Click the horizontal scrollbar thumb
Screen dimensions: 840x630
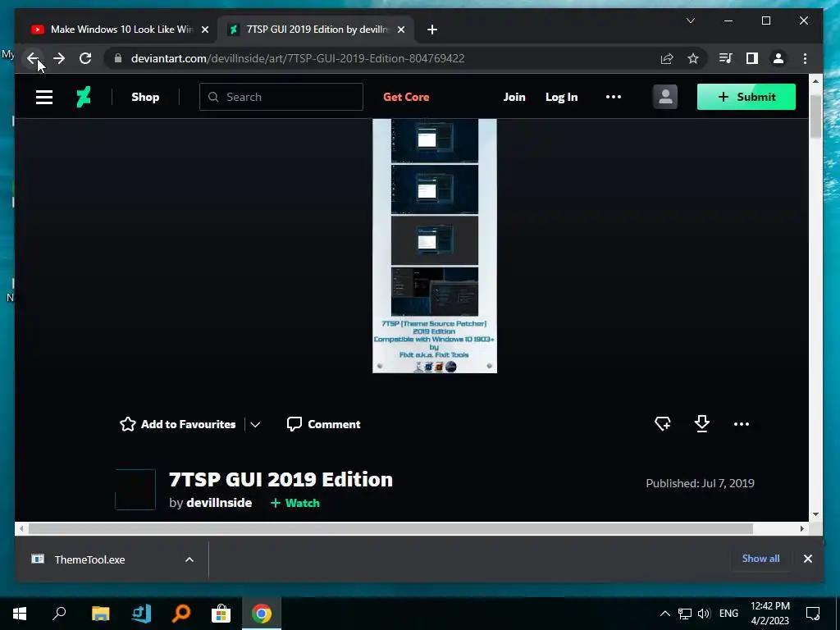(391, 529)
